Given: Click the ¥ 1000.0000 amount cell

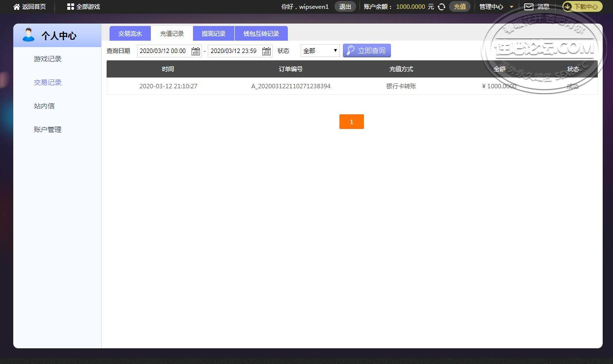Looking at the screenshot, I should pos(500,86).
